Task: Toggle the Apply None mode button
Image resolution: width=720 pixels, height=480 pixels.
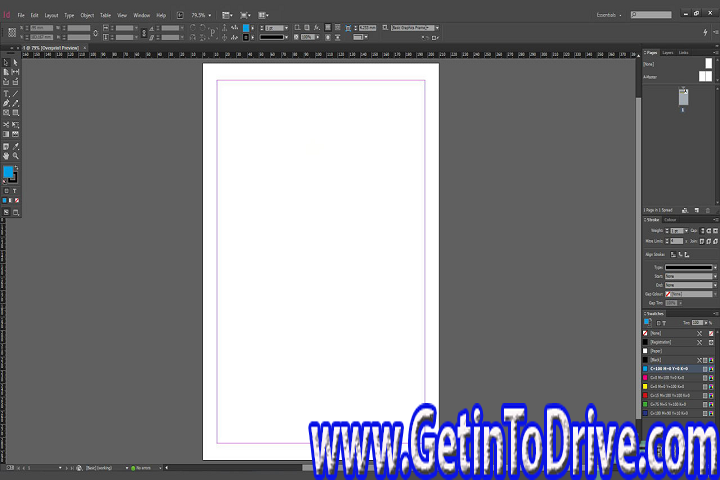Action: 17,200
